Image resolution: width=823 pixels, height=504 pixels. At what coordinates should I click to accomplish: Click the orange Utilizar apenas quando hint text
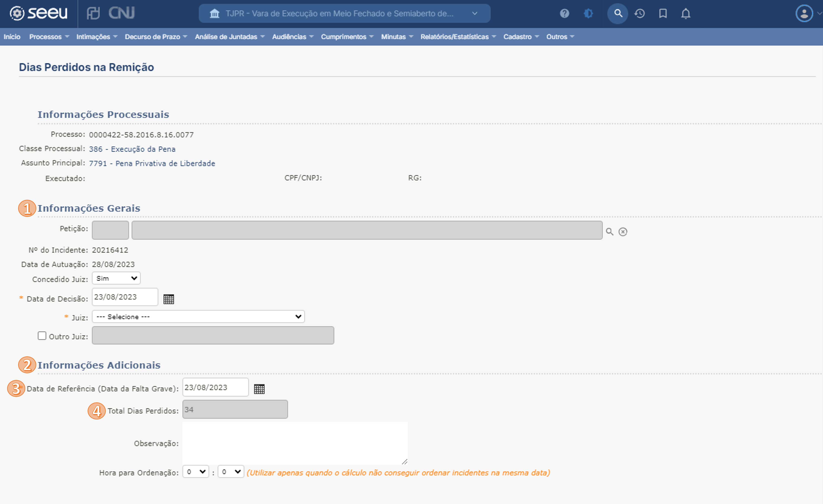(398, 473)
